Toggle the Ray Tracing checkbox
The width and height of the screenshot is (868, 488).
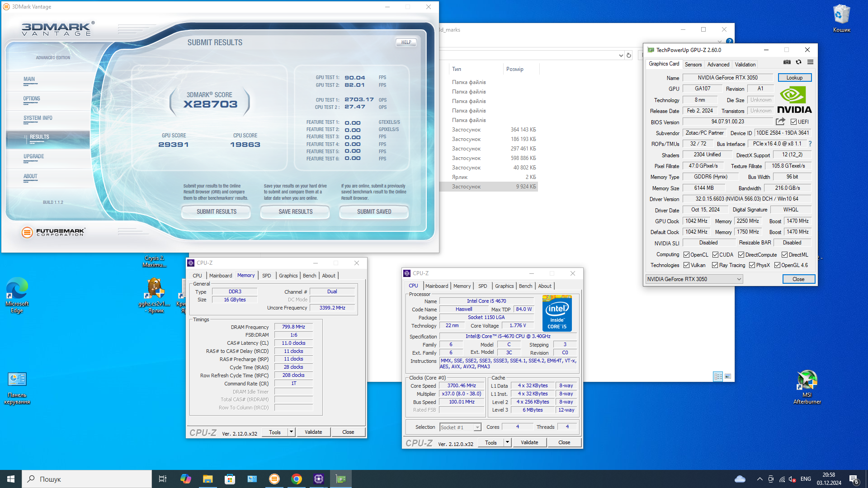715,265
